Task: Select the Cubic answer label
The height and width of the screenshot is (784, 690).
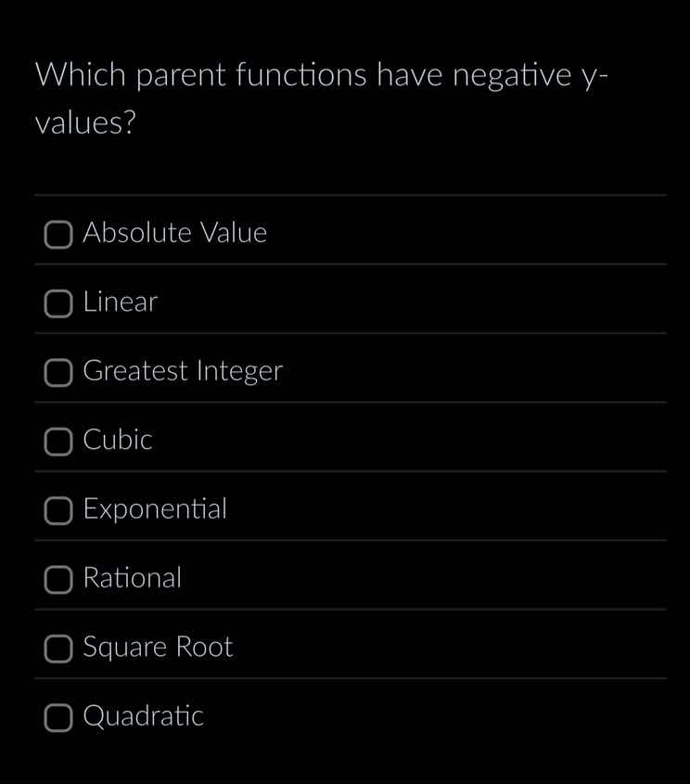Action: click(118, 440)
